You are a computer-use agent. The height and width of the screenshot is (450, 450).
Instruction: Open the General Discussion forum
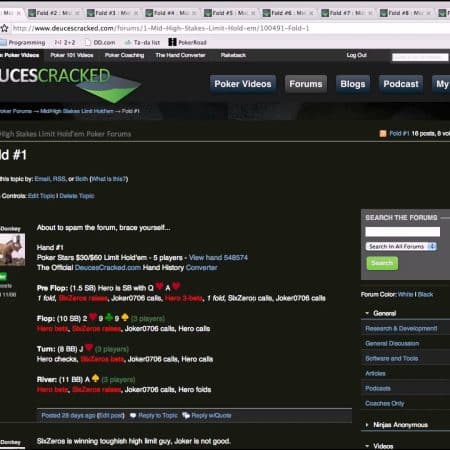(x=392, y=344)
